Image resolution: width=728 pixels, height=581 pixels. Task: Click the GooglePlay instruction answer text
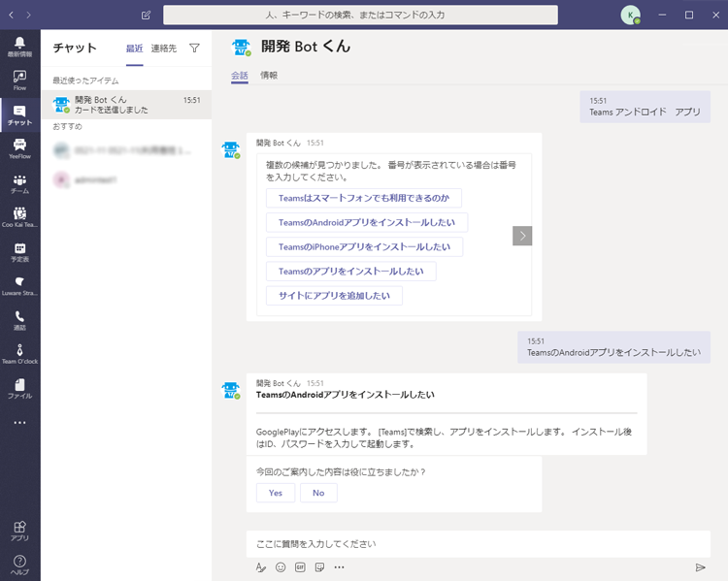(x=444, y=437)
